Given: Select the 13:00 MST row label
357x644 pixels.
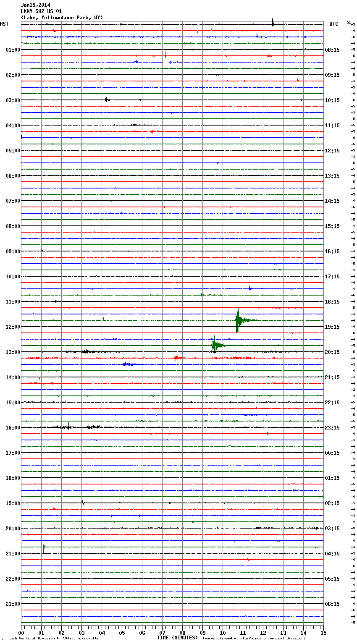Looking at the screenshot, I should click(x=13, y=352).
